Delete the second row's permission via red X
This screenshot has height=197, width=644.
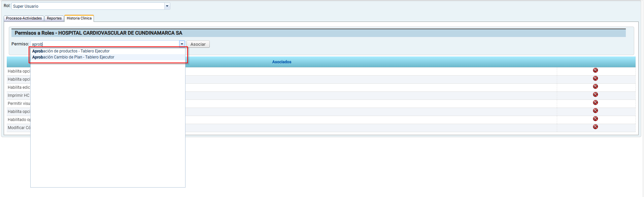pyautogui.click(x=595, y=78)
